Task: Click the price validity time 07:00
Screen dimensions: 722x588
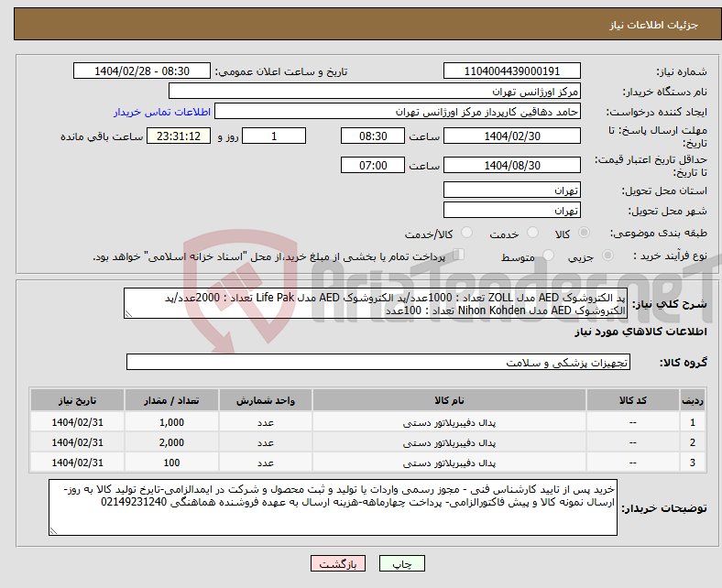Action: pos(373,165)
